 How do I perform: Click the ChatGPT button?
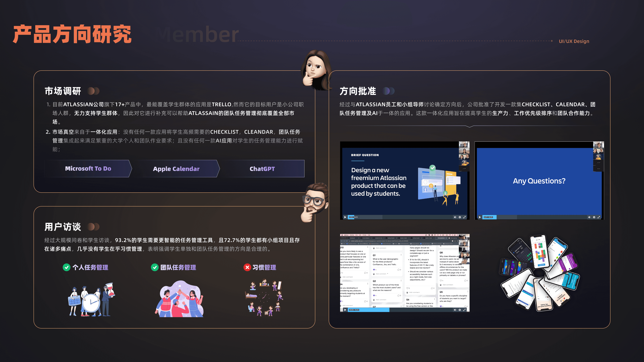click(262, 169)
